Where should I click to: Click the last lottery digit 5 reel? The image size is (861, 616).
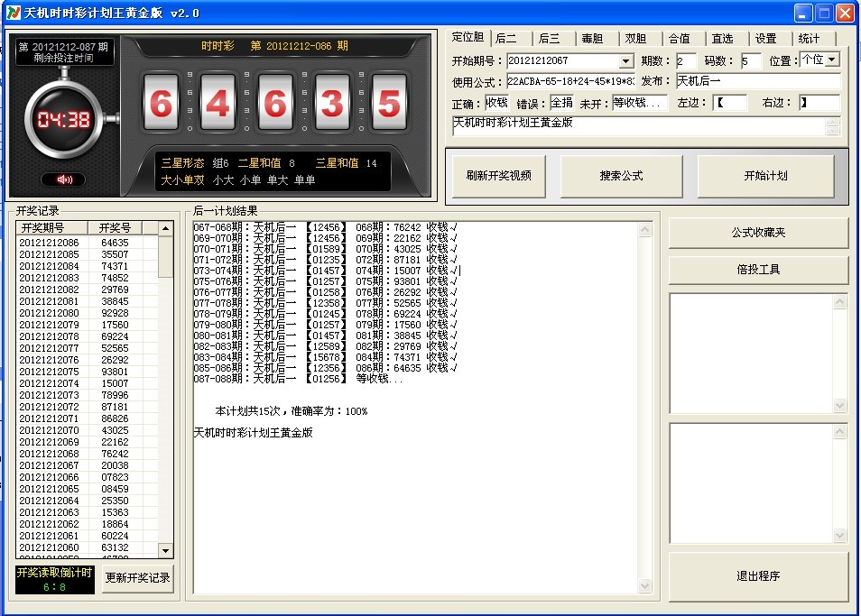pyautogui.click(x=389, y=103)
